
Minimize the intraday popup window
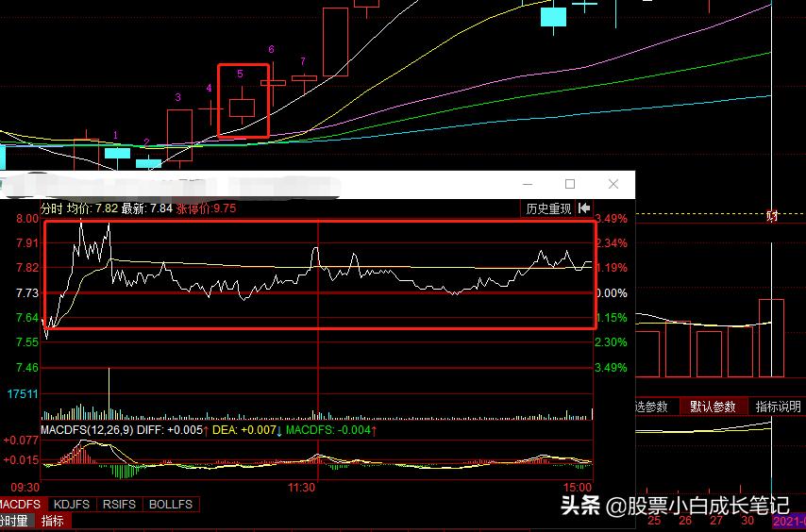[x=528, y=184]
